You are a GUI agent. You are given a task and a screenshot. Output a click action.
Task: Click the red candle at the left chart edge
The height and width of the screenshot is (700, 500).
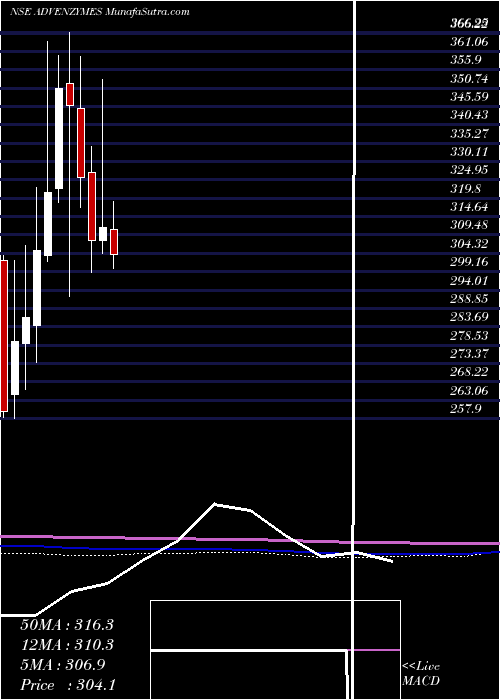coord(4,336)
